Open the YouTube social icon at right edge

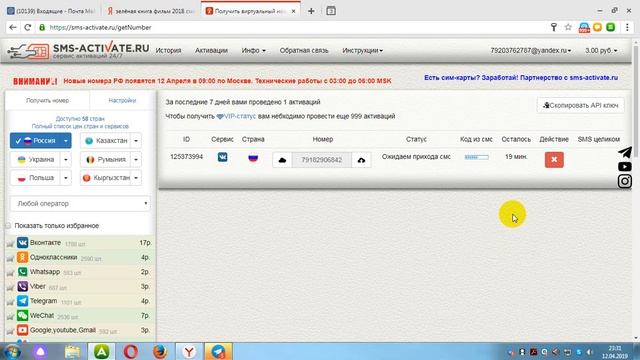624,167
